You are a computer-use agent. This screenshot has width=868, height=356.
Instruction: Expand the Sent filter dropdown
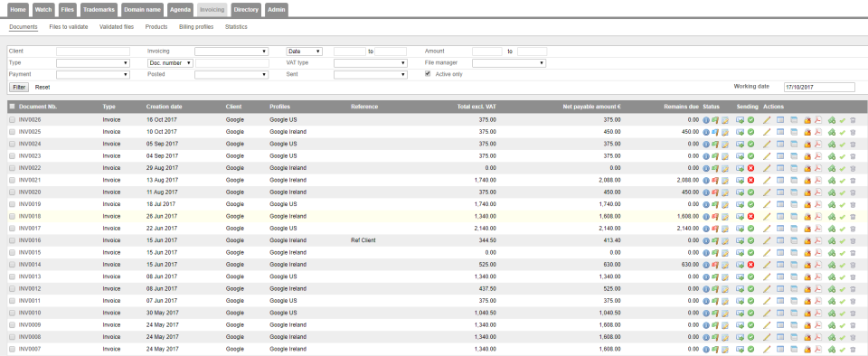[371, 75]
